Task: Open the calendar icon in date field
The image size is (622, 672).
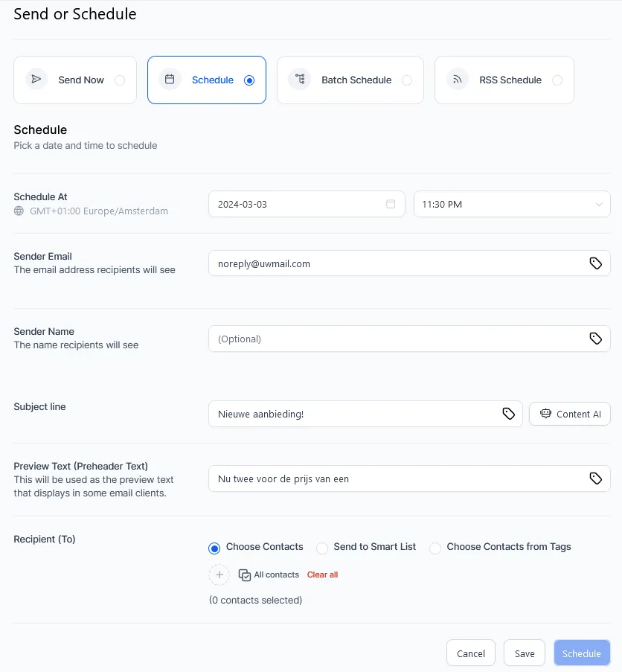Action: tap(391, 204)
